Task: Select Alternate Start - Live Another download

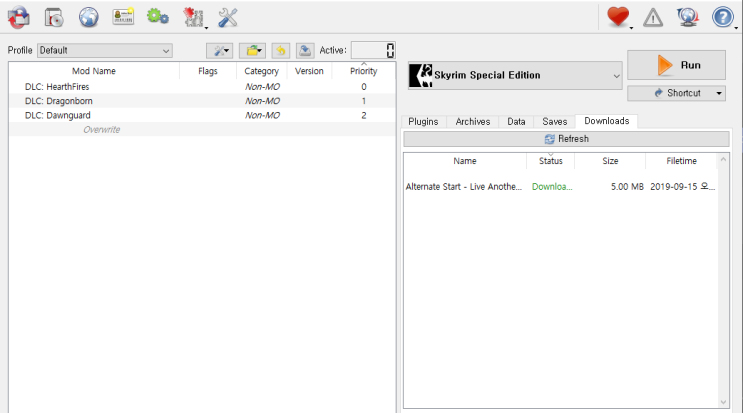Action: point(463,187)
